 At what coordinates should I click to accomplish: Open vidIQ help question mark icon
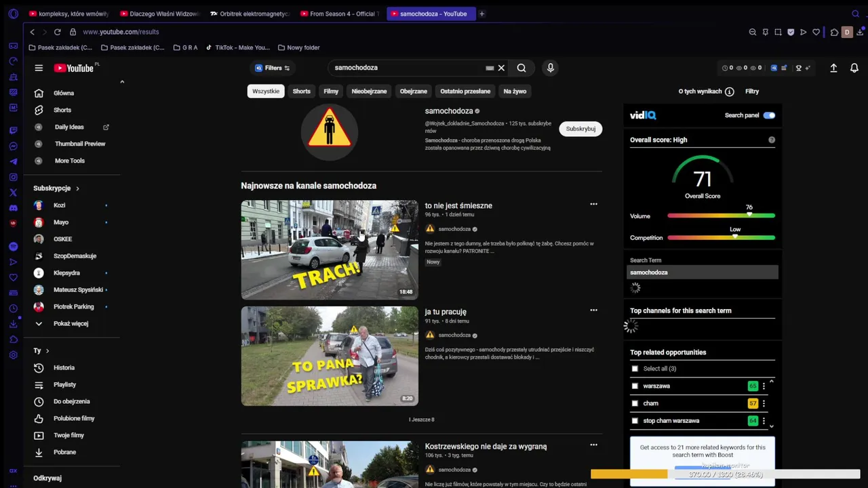click(772, 140)
